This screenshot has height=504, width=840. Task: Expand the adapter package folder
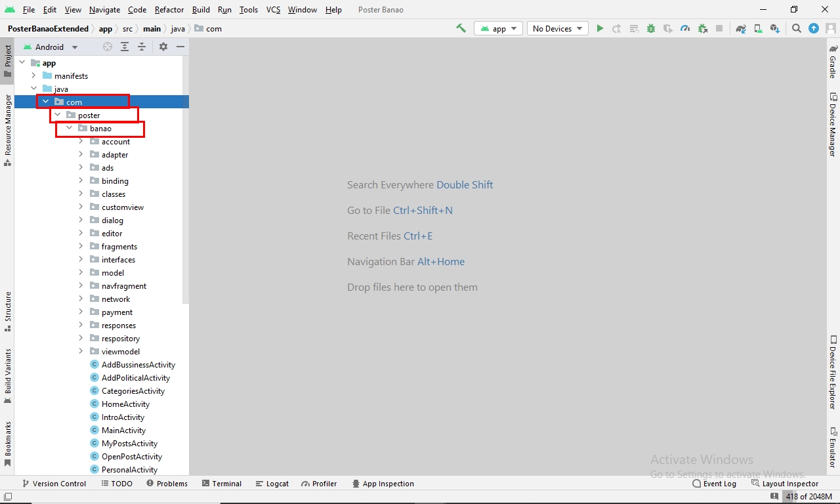[81, 154]
